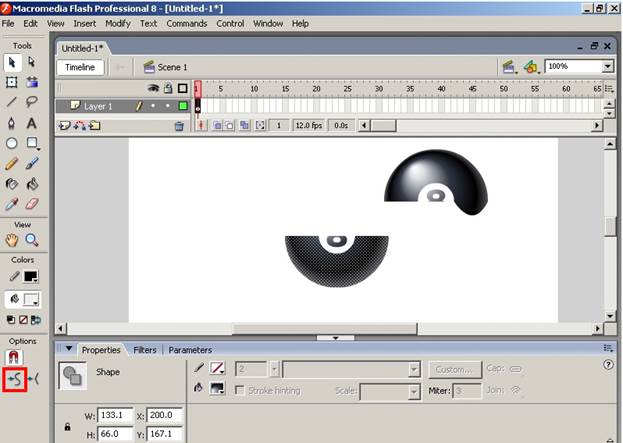The image size is (623, 443).
Task: Select the Text tool
Action: [32, 123]
